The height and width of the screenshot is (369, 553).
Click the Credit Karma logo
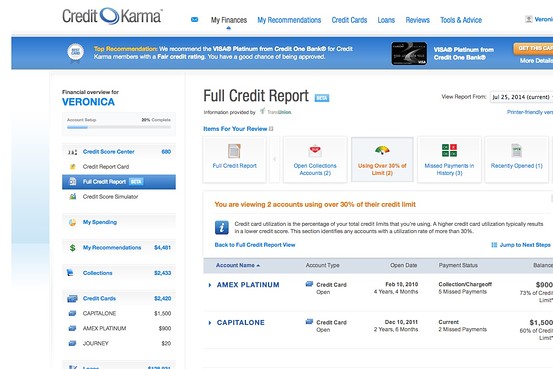(112, 16)
